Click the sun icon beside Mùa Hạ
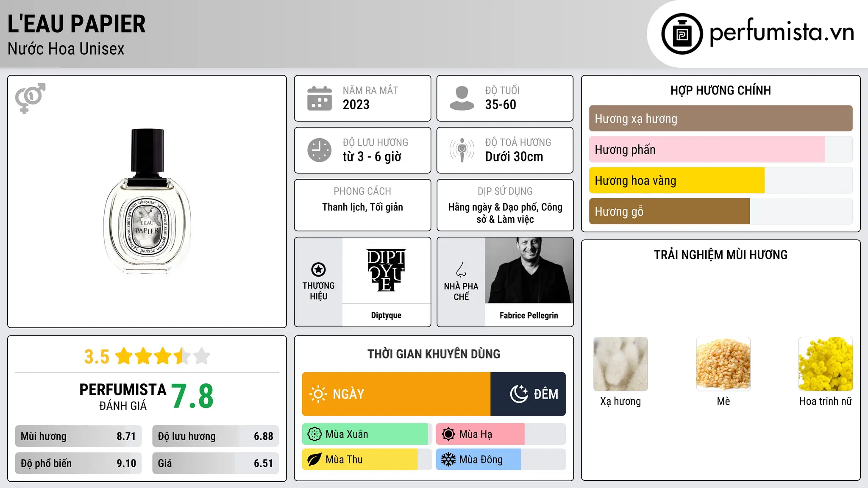This screenshot has width=868, height=488. [448, 434]
